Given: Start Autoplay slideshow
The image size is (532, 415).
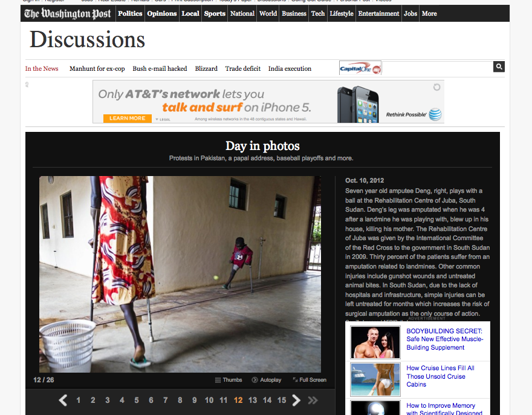Looking at the screenshot, I should click(x=267, y=380).
